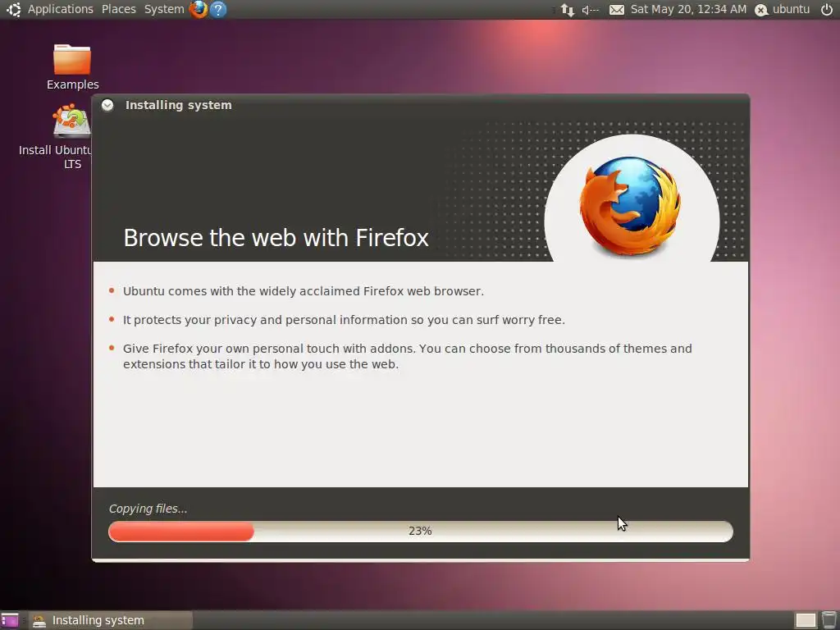Click the 23% installation progress bar
840x630 pixels.
coord(421,532)
